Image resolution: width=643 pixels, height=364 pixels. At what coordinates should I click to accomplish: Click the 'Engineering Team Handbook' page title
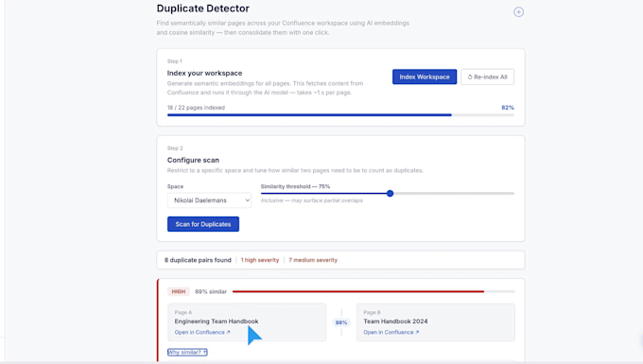[217, 321]
